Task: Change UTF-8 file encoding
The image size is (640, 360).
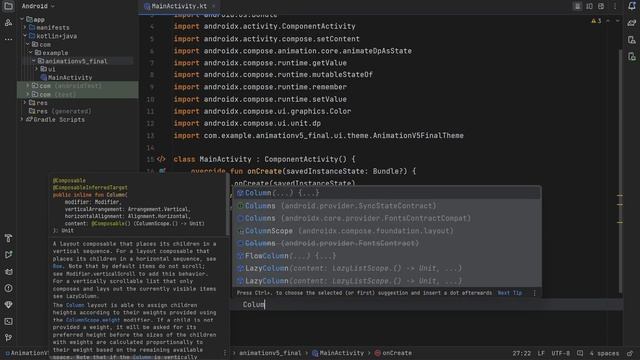Action: (560, 353)
